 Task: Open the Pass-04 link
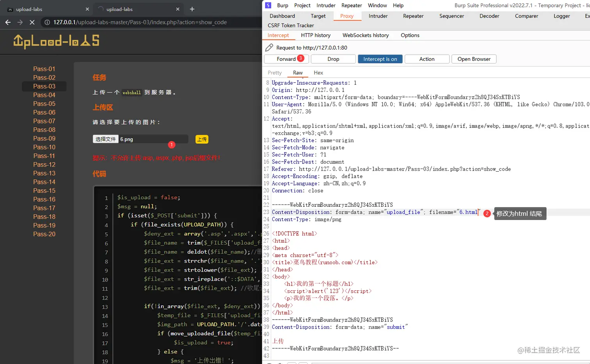(44, 95)
